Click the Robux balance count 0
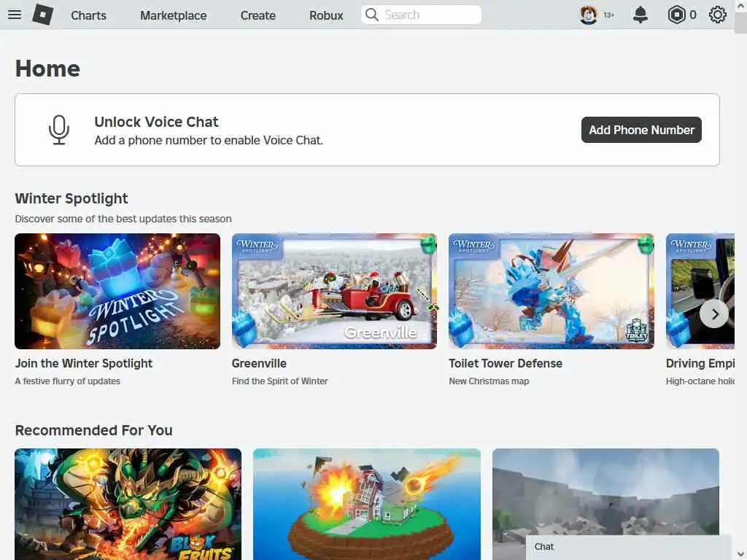This screenshot has width=747, height=560. [693, 15]
